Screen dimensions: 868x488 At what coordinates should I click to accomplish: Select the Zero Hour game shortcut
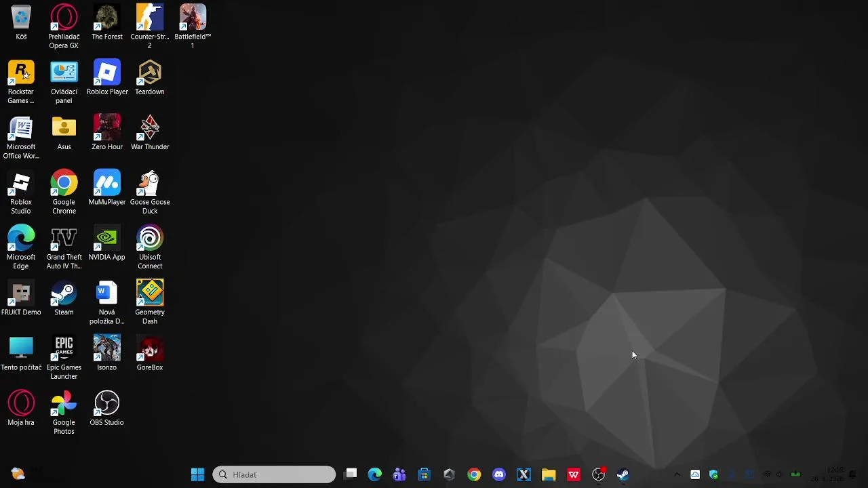tap(107, 133)
